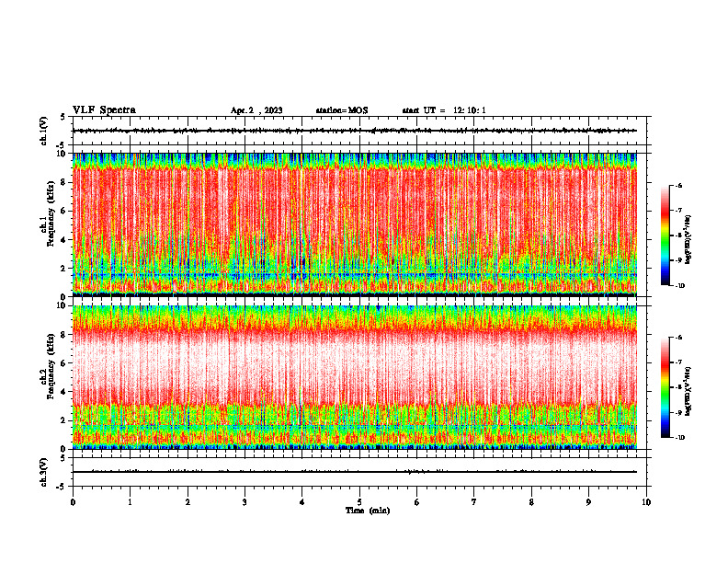Click the 2 kHz tick label on ch.2 axis
Image resolution: width=728 pixels, height=563 pixels.
[x=64, y=420]
